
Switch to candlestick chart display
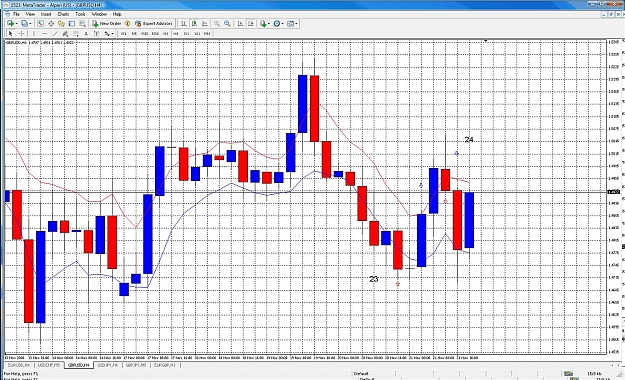(x=194, y=24)
